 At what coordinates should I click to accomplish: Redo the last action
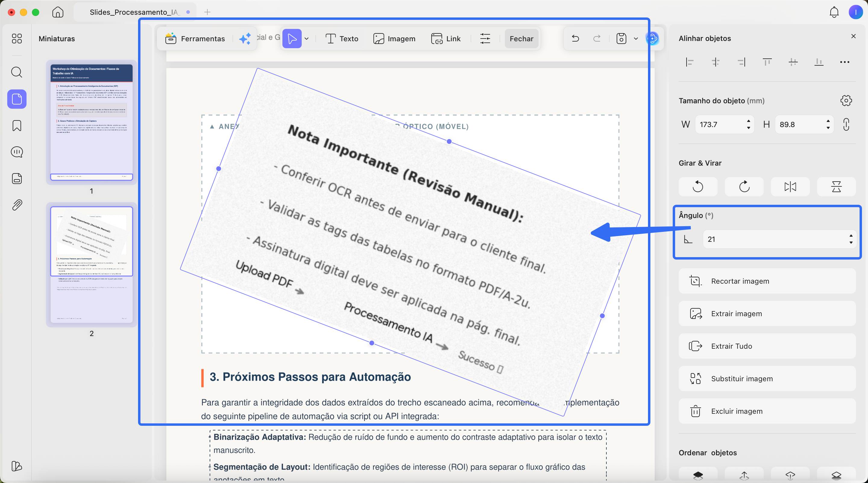[x=597, y=39]
